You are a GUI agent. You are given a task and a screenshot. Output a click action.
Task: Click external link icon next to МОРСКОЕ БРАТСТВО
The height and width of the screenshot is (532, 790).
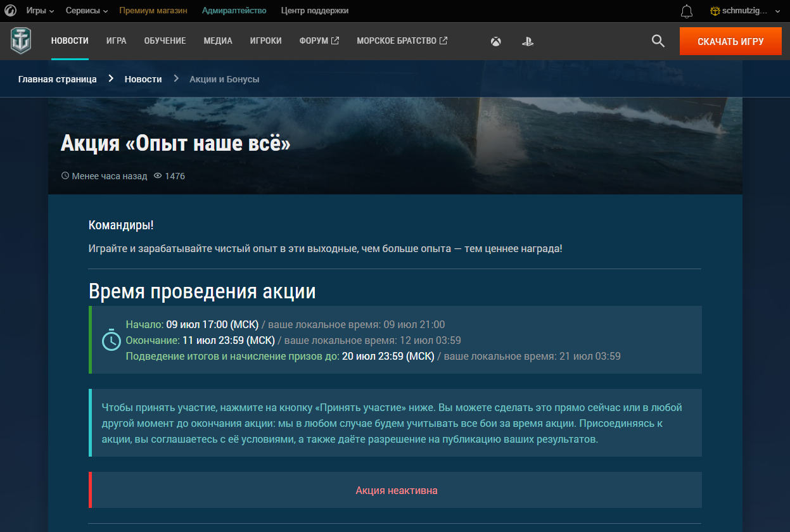pos(443,41)
